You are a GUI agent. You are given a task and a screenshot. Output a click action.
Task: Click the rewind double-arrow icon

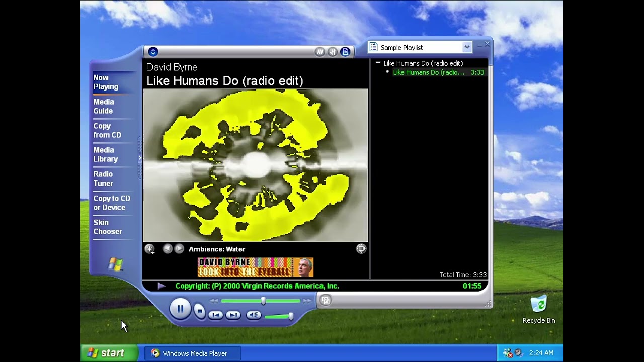pyautogui.click(x=214, y=301)
